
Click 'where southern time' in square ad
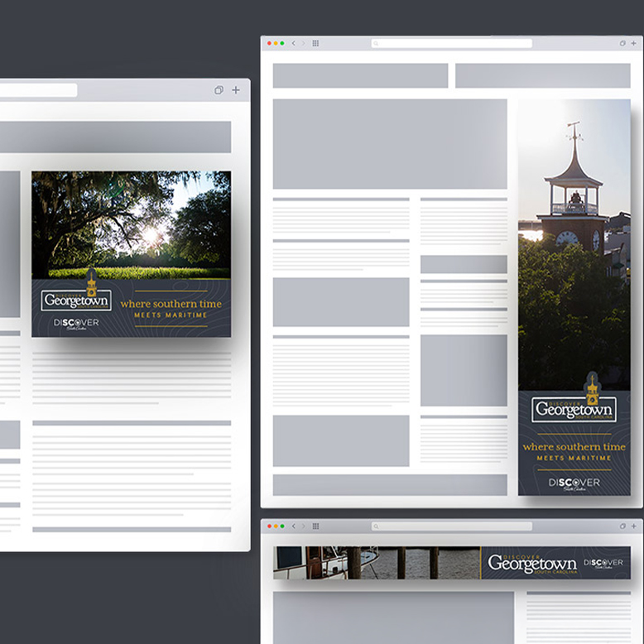(x=171, y=304)
